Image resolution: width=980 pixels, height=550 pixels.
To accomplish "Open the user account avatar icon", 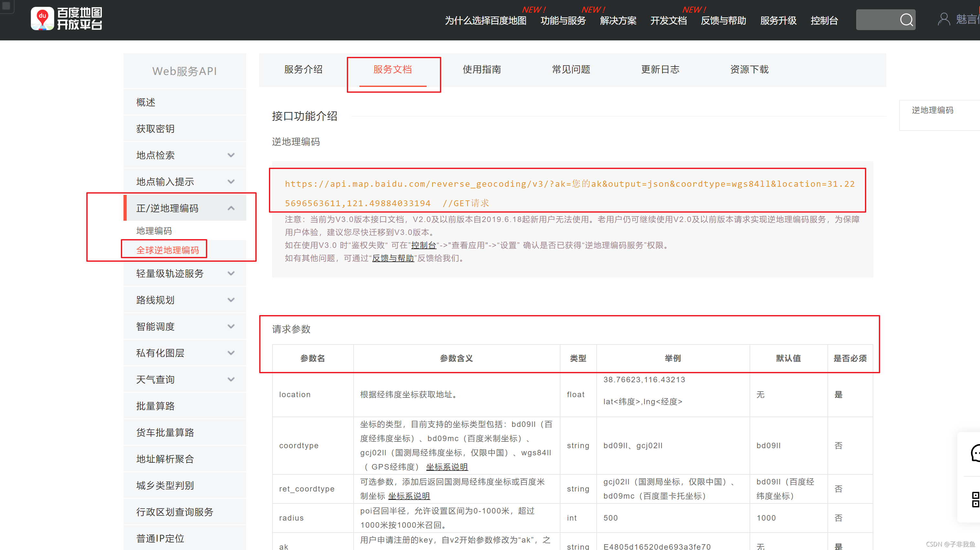I will pos(943,19).
